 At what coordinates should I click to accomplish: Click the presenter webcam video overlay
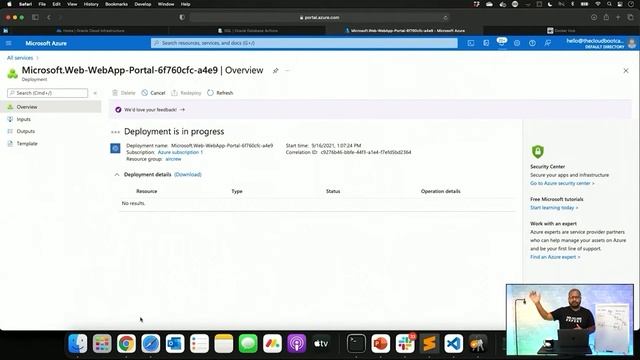point(570,320)
